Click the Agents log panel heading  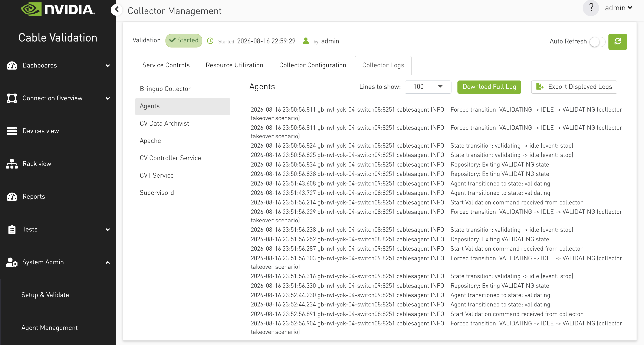click(262, 86)
